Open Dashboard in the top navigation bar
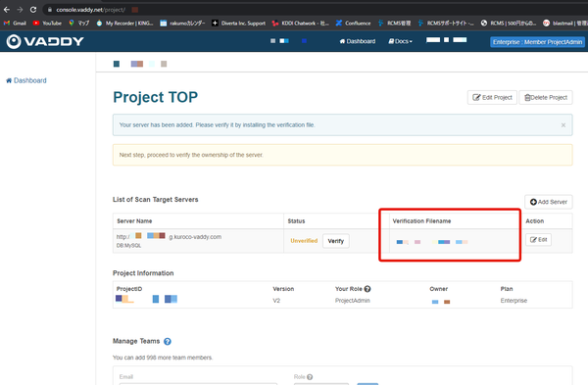 pyautogui.click(x=358, y=41)
